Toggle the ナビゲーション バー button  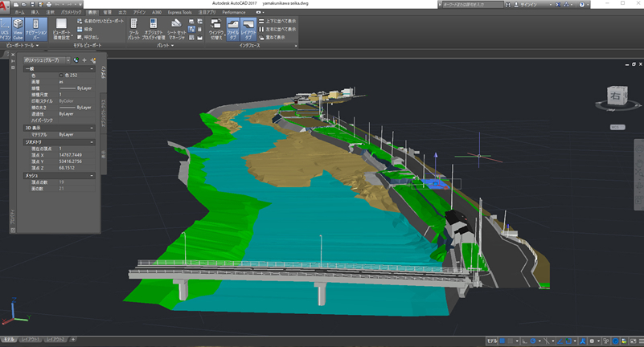pyautogui.click(x=38, y=29)
